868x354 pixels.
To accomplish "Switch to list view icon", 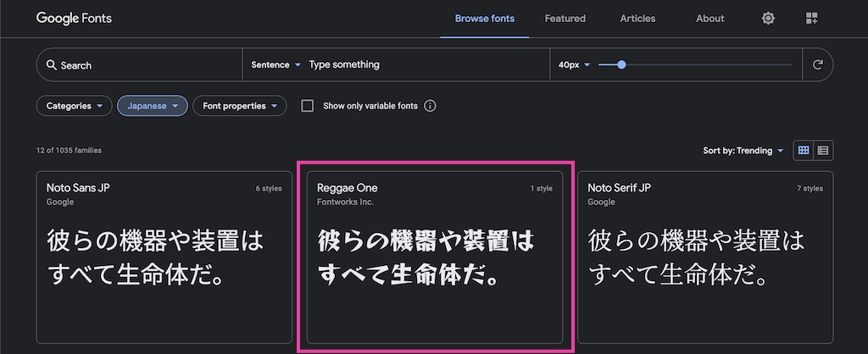I will pos(823,151).
